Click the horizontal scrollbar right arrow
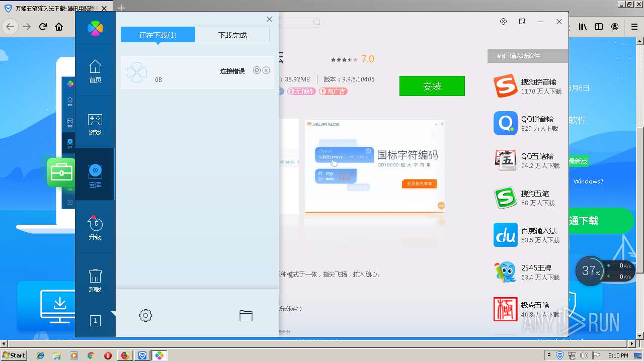Screen dimensions: 644x362 point(631,343)
